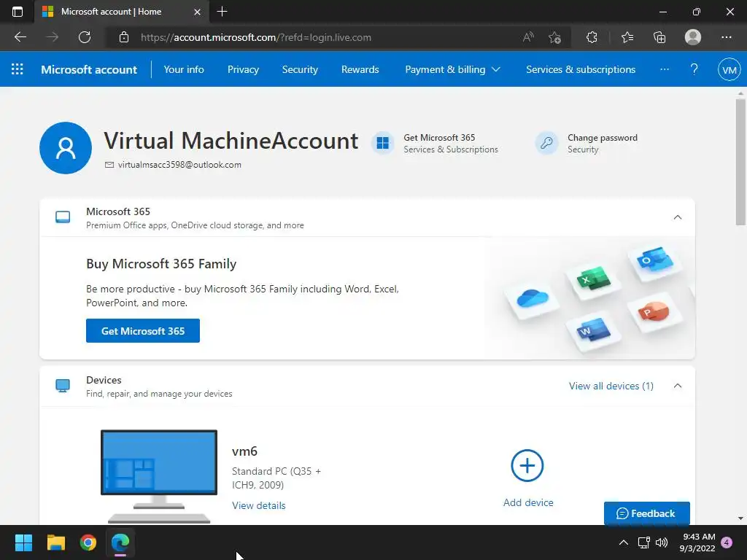Click the Change password key icon
This screenshot has height=560, width=747.
(x=546, y=143)
